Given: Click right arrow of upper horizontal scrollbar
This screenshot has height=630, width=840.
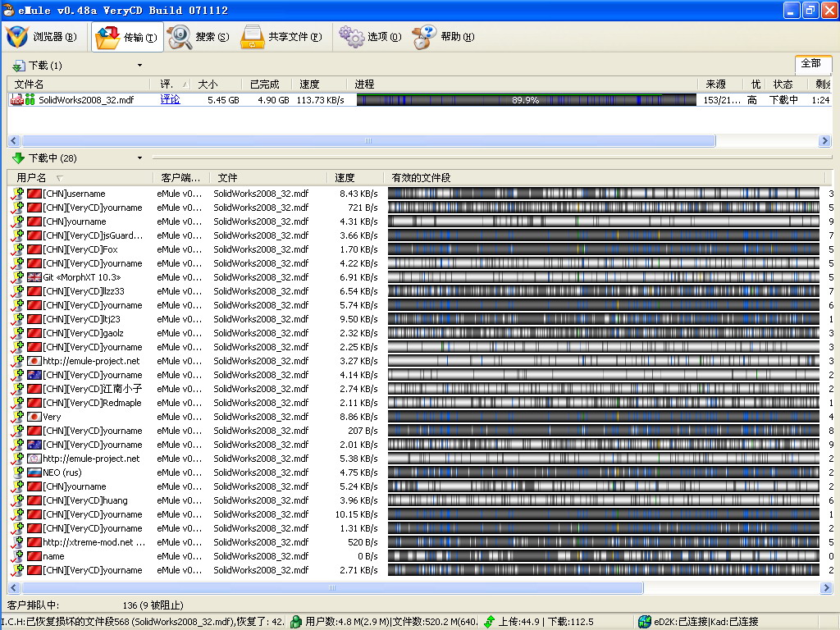Looking at the screenshot, I should click(825, 141).
